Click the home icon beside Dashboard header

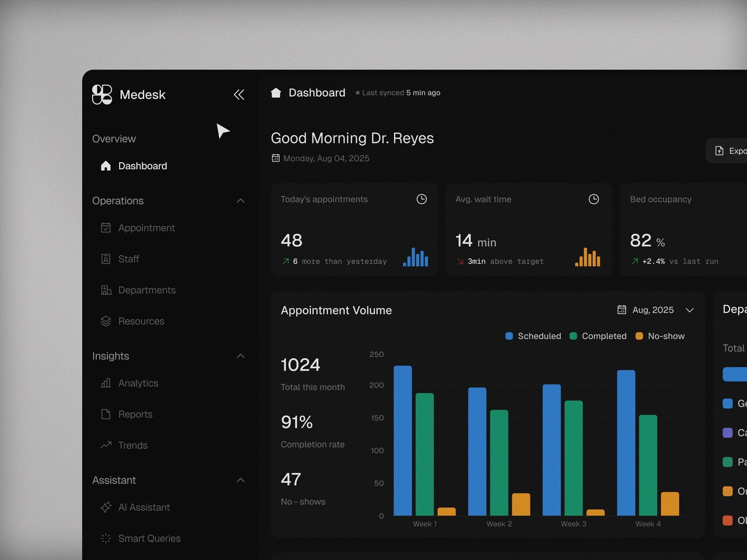[276, 93]
